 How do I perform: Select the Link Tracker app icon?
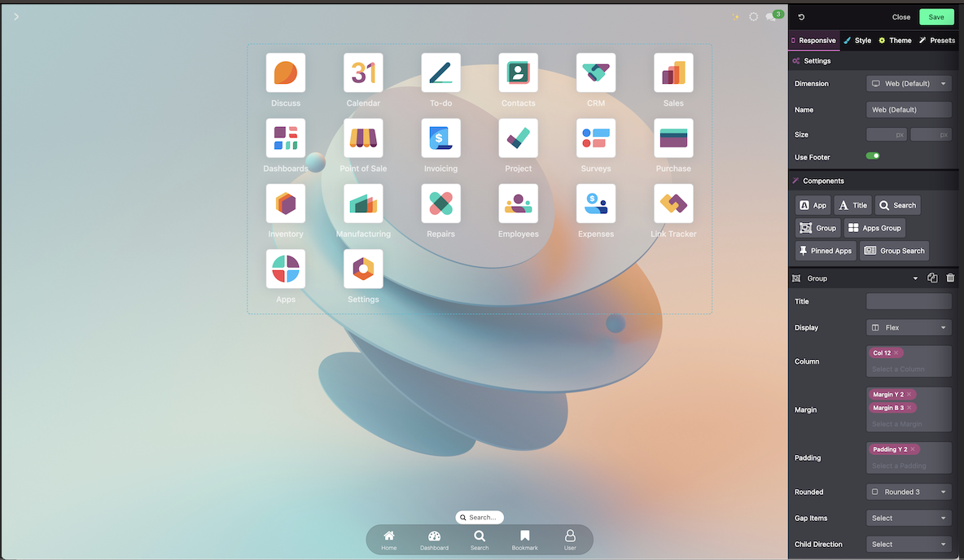[x=673, y=203]
